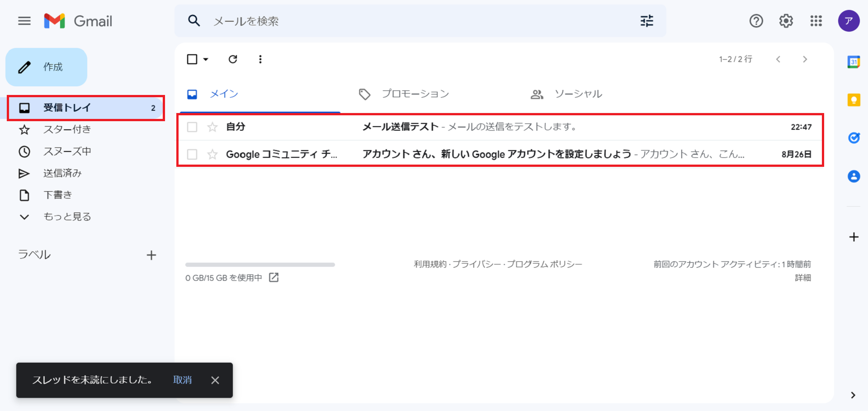Open advanced search options in the search bar
The height and width of the screenshot is (411, 868).
[x=646, y=21]
